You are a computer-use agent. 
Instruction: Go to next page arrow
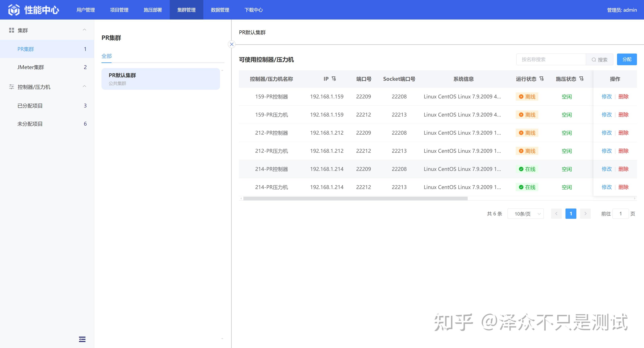(585, 214)
